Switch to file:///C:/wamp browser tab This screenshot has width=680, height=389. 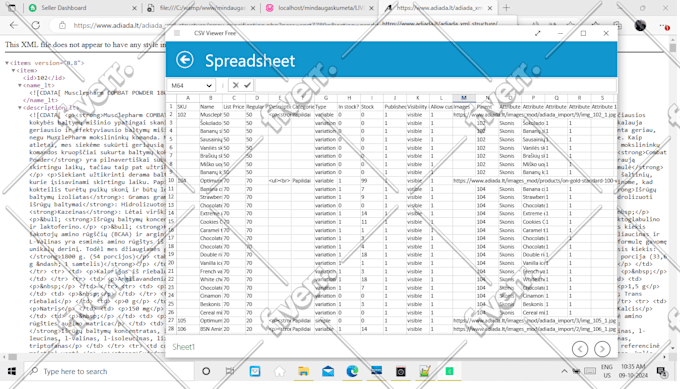[x=202, y=8]
